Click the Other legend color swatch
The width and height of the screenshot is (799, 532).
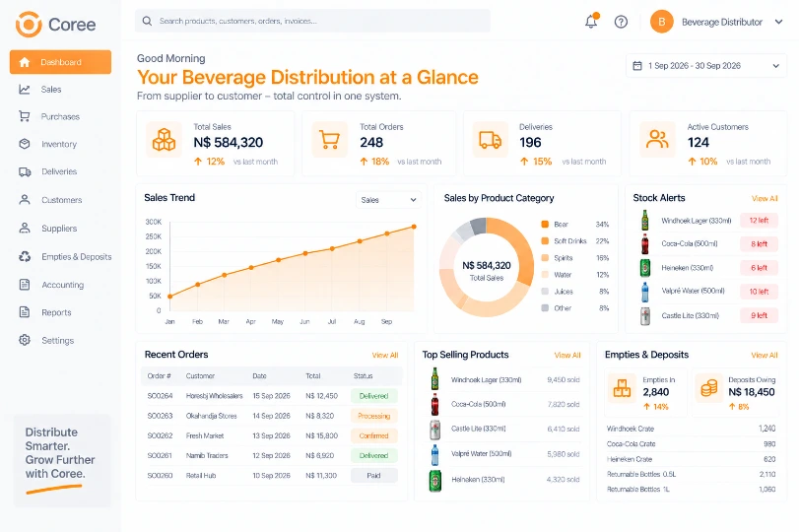pyautogui.click(x=545, y=307)
